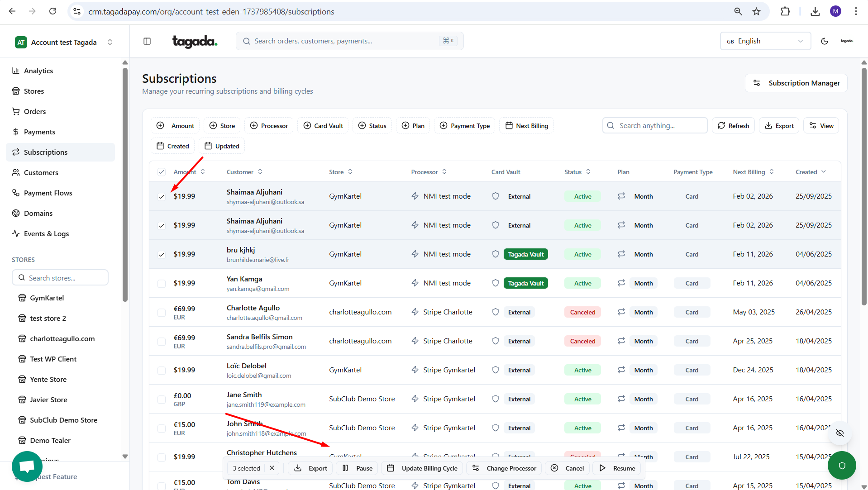Close the 3 selected bar
Viewport: 868px width, 490px height.
(272, 468)
